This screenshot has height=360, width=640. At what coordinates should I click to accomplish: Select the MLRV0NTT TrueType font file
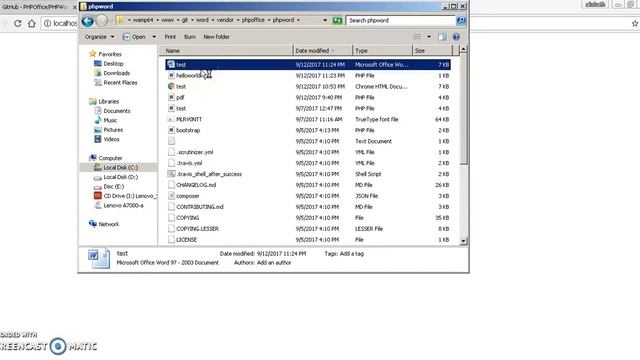(x=308, y=119)
